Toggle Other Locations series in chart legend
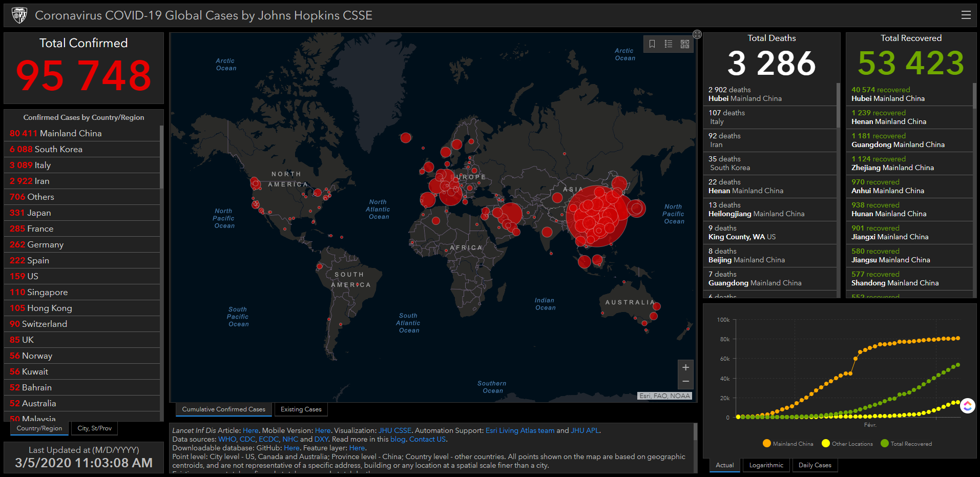 pyautogui.click(x=847, y=444)
